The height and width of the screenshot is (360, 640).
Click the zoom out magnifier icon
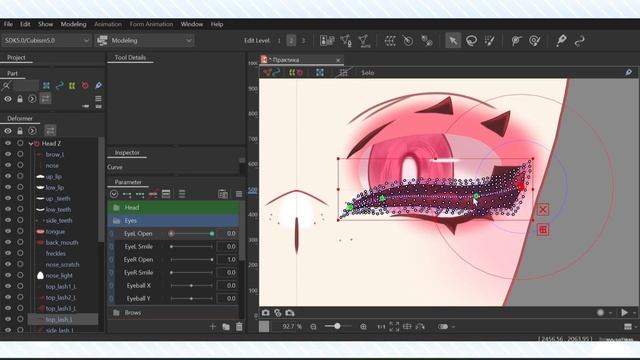pyautogui.click(x=313, y=327)
